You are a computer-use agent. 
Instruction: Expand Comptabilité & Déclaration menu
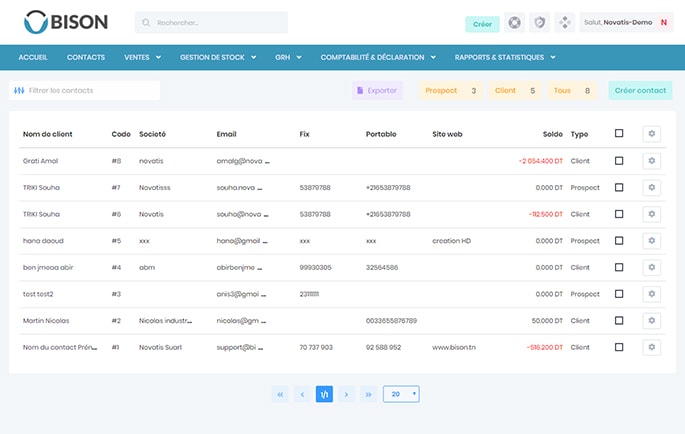(378, 57)
